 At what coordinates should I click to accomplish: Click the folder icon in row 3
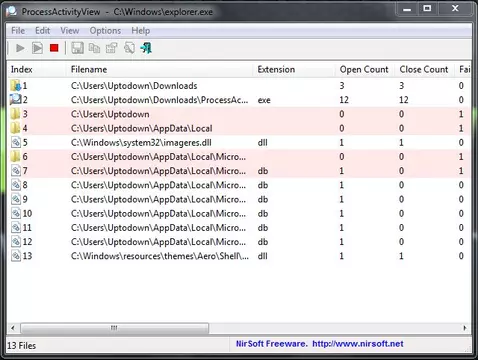pos(15,114)
